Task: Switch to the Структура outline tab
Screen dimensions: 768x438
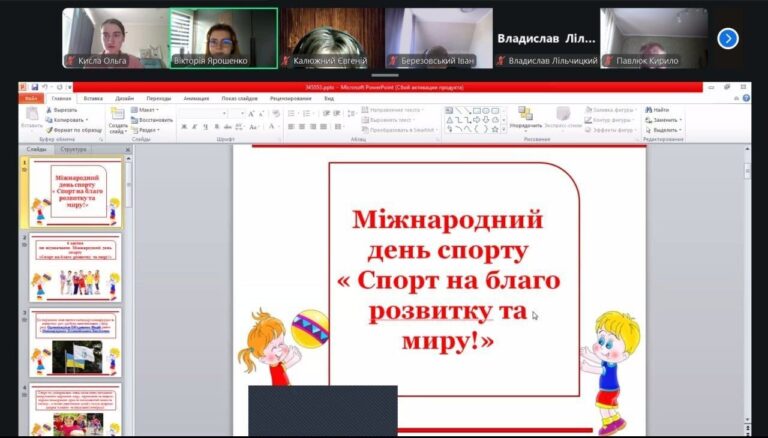Action: tap(73, 149)
